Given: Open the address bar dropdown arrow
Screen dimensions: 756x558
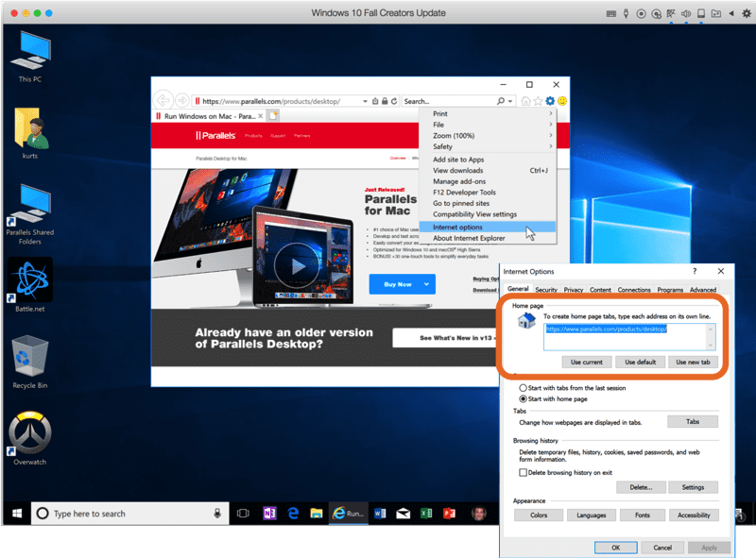Looking at the screenshot, I should (x=365, y=101).
